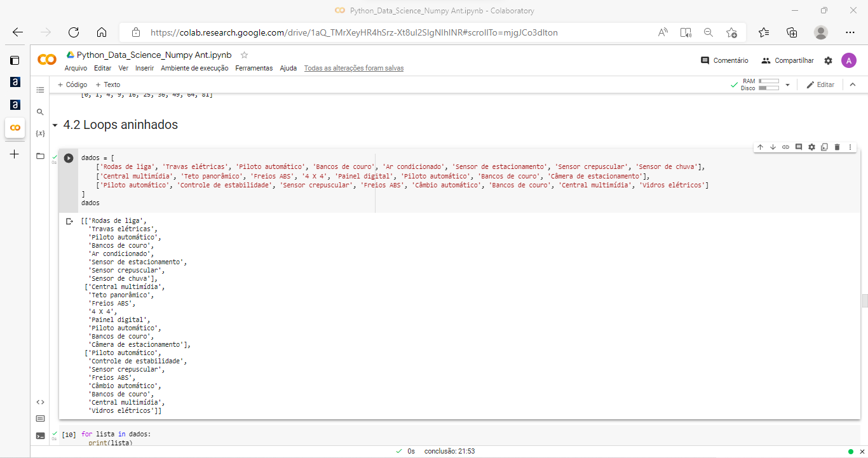Image resolution: width=868 pixels, height=458 pixels.
Task: Open the Editar mode dropdown
Action: (820, 84)
